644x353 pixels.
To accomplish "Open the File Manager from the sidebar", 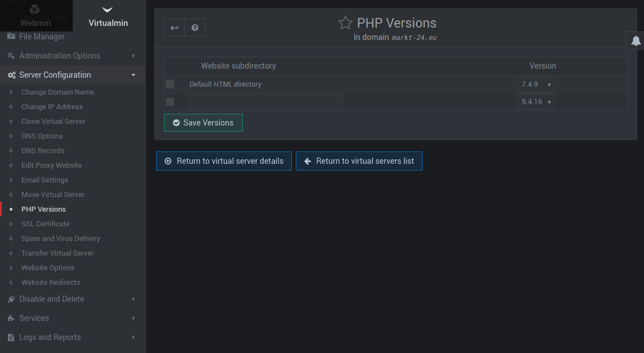I will coord(41,36).
